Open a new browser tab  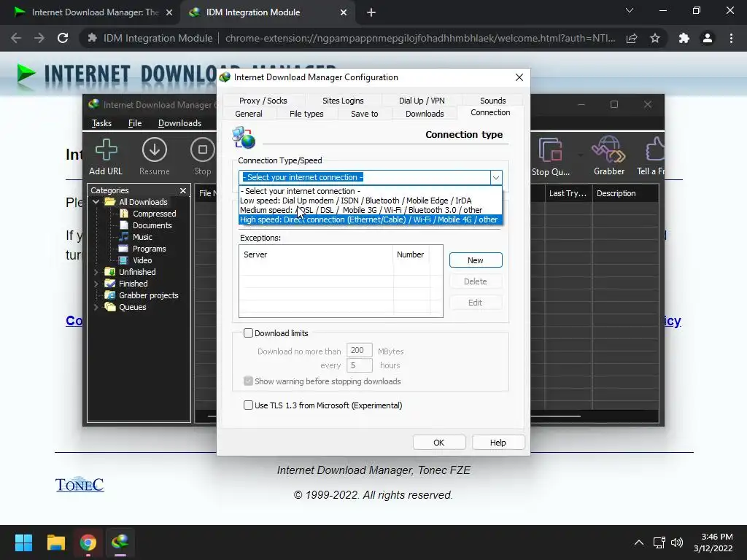click(x=371, y=13)
